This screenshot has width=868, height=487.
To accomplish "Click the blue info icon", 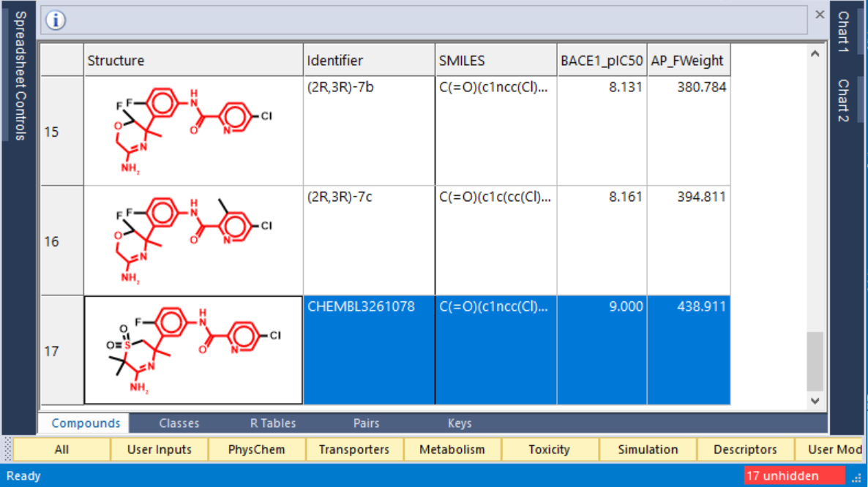I will pyautogui.click(x=56, y=20).
